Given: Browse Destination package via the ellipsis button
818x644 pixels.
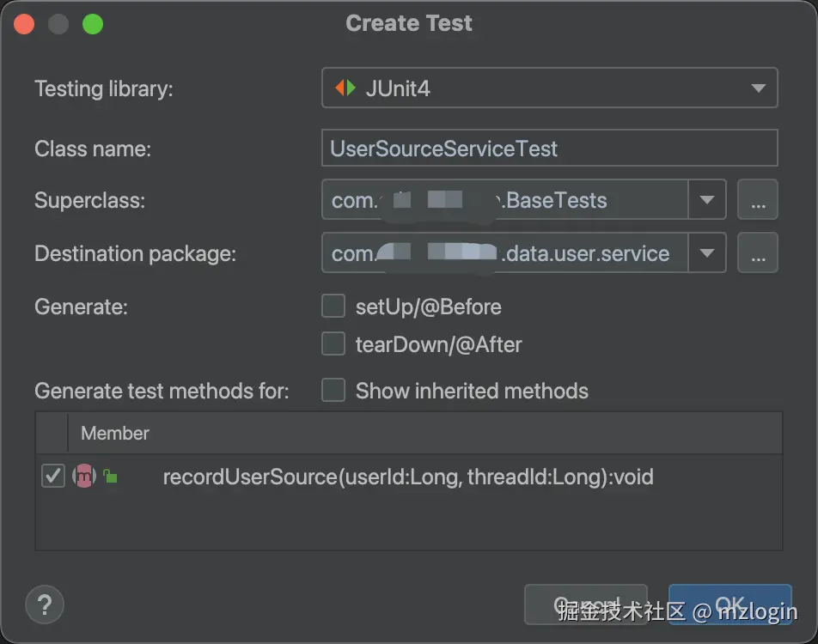Looking at the screenshot, I should tap(757, 252).
